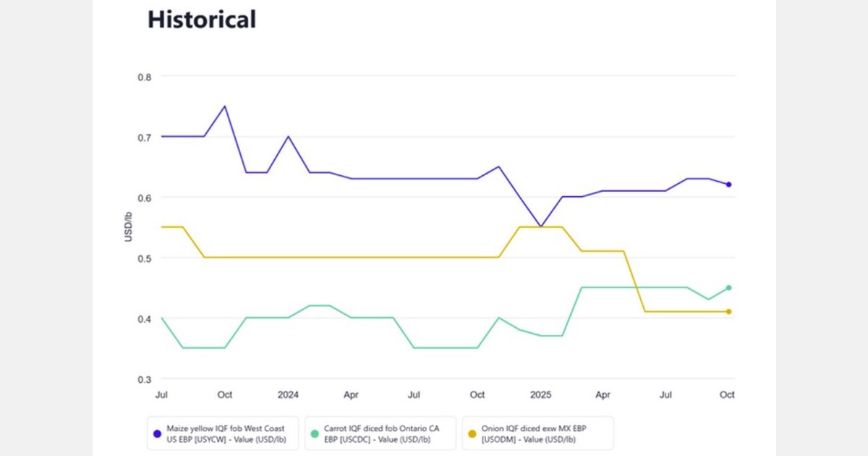Click the Maize peak at Oct 2023
This screenshot has width=868, height=456.
tap(225, 106)
